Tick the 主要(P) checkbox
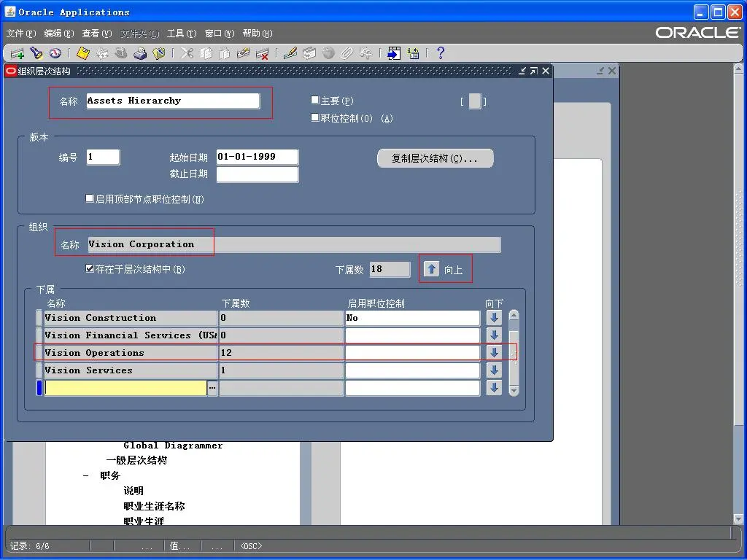 pos(314,100)
